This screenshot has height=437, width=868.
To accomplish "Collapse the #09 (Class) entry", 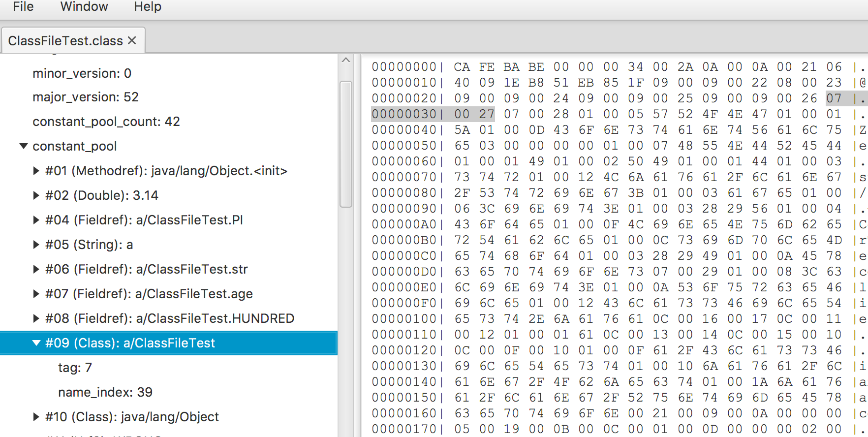I will (x=36, y=343).
